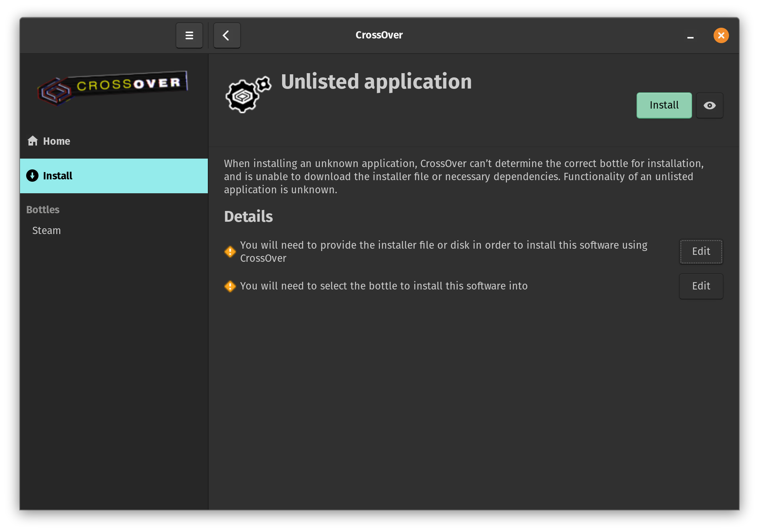
Task: Click the back navigation arrow icon
Action: pyautogui.click(x=227, y=35)
